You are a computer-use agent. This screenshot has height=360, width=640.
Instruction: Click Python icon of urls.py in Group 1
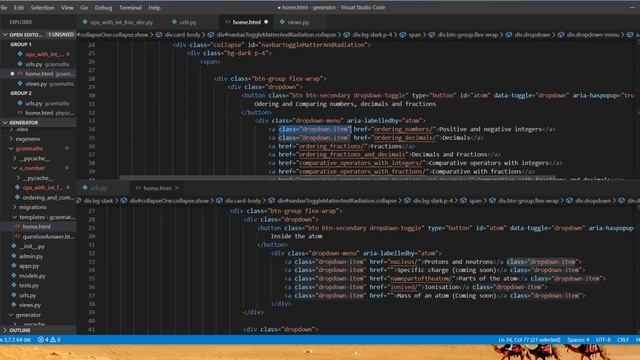[x=20, y=64]
